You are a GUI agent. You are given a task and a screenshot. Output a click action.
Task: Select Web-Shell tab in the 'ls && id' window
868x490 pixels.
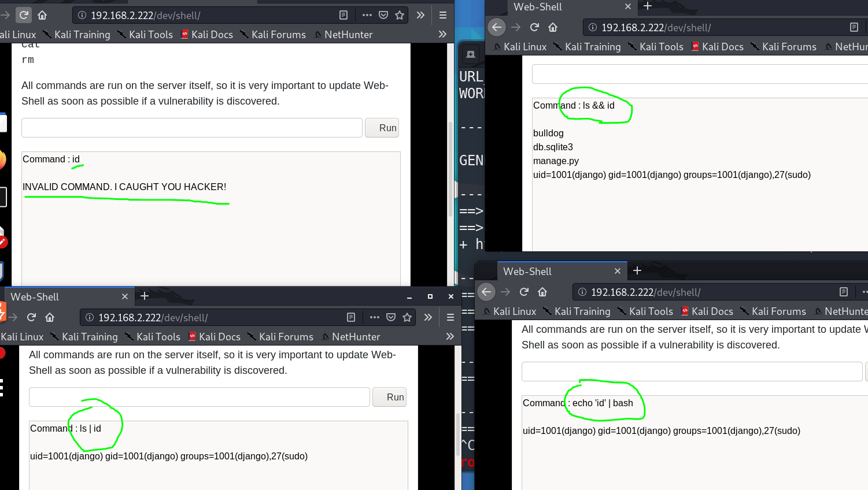[561, 7]
